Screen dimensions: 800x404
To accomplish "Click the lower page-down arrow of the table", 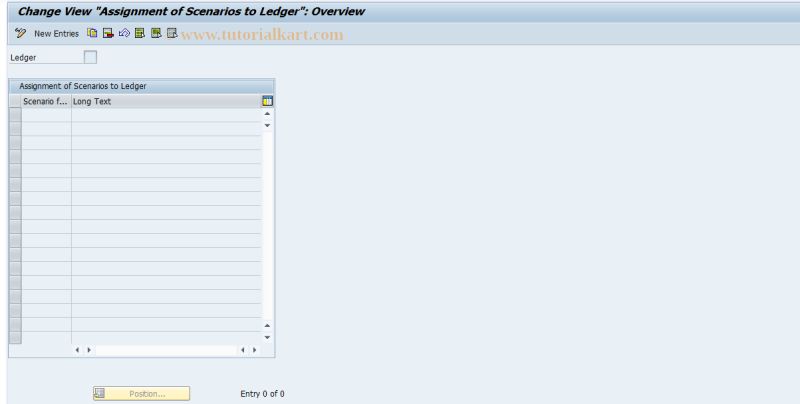I will coord(267,337).
